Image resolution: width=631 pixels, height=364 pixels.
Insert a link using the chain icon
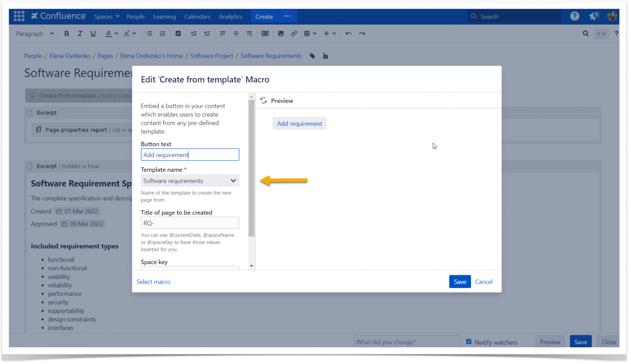(294, 33)
